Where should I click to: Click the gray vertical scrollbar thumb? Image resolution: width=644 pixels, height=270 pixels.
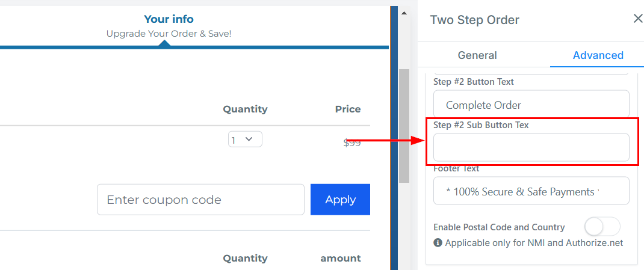pos(404,125)
